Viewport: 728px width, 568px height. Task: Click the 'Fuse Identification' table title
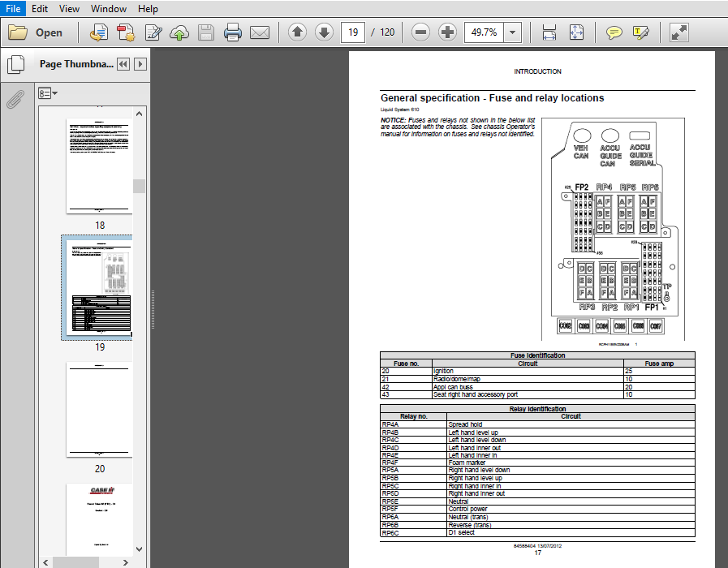coord(537,355)
